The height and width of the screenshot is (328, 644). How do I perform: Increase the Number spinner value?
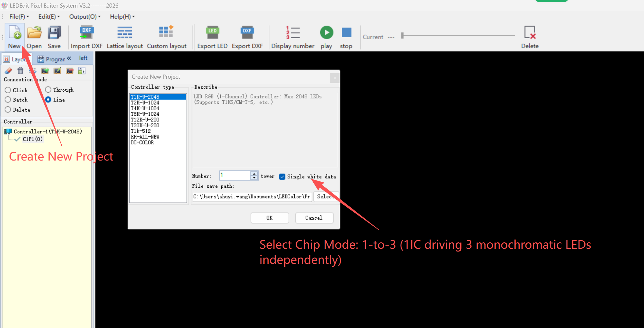point(254,173)
